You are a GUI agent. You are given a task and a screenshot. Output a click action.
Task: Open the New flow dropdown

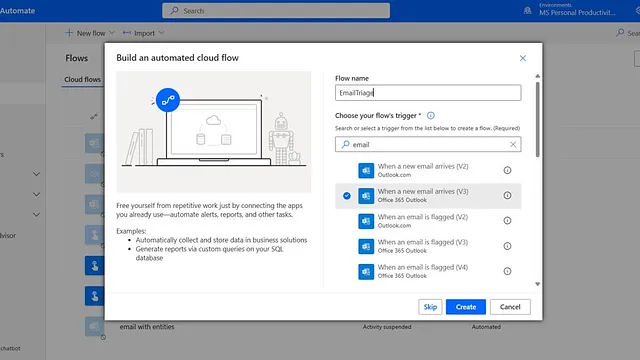90,33
